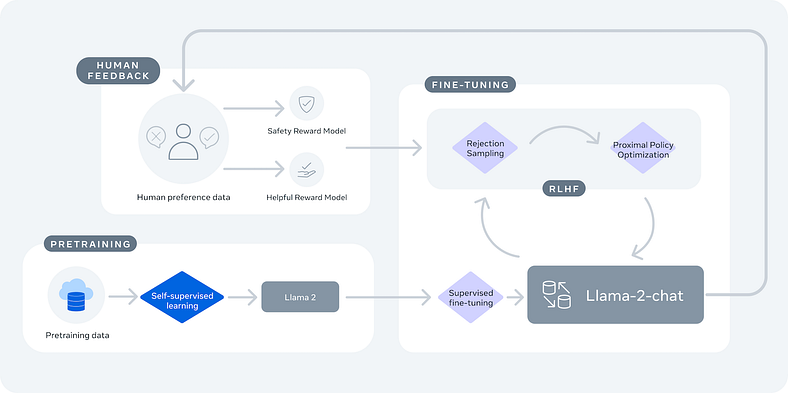Click the Llama-2-chat box
Image resolution: width=788 pixels, height=393 pixels.
point(615,294)
